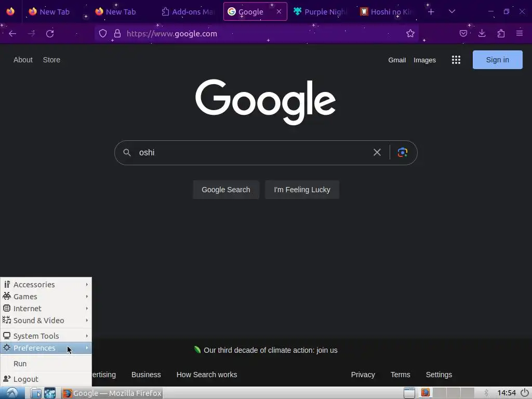Image resolution: width=532 pixels, height=399 pixels.
Task: Click the window list icon near pager
Action: [x=409, y=393]
